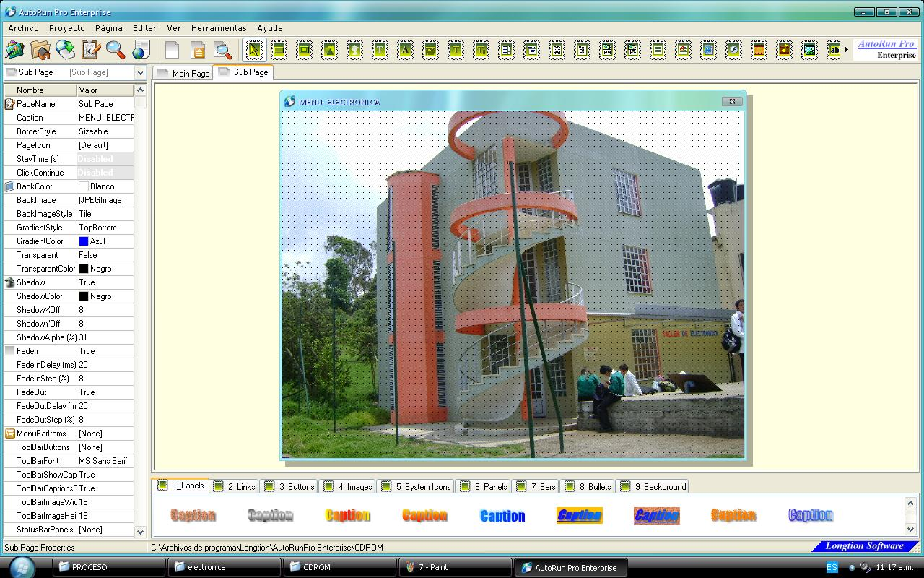Click the GradientColor Azul color swatch
Screen dimensions: 924x578
pos(83,241)
